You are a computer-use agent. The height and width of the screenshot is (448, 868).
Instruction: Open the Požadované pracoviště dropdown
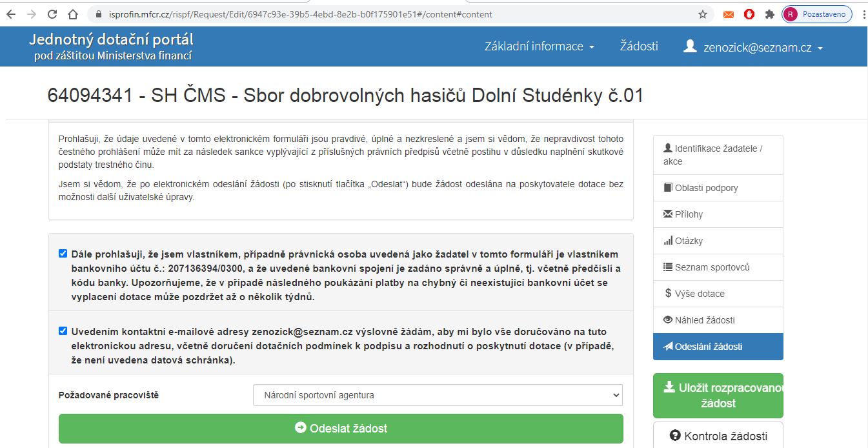click(x=438, y=395)
